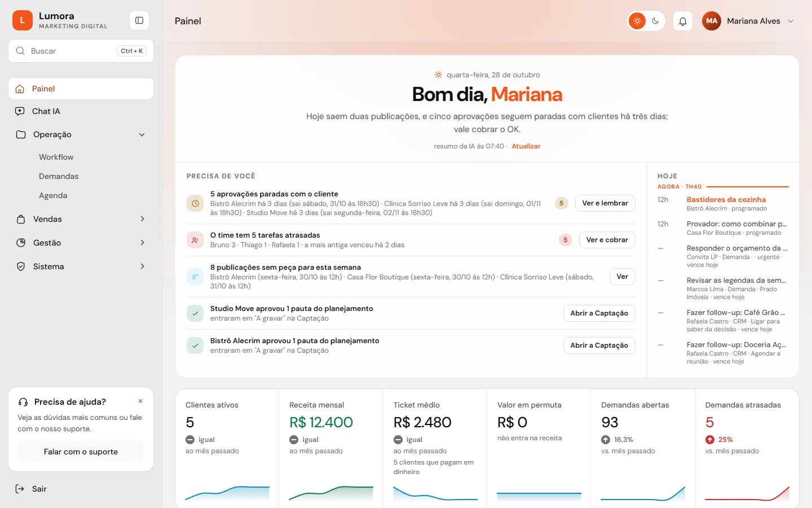Screen dimensions: 812x508
Task: Expand the Sistema section chevron
Action: pyautogui.click(x=142, y=266)
